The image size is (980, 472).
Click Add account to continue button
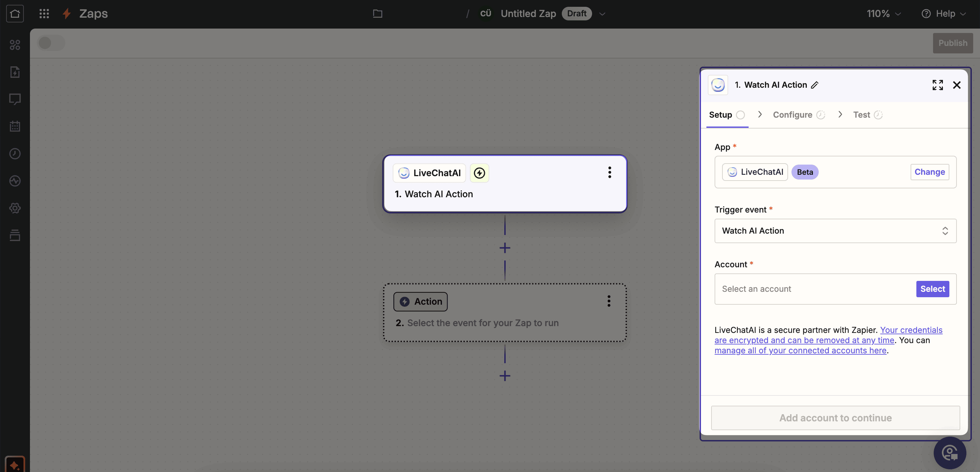click(835, 418)
